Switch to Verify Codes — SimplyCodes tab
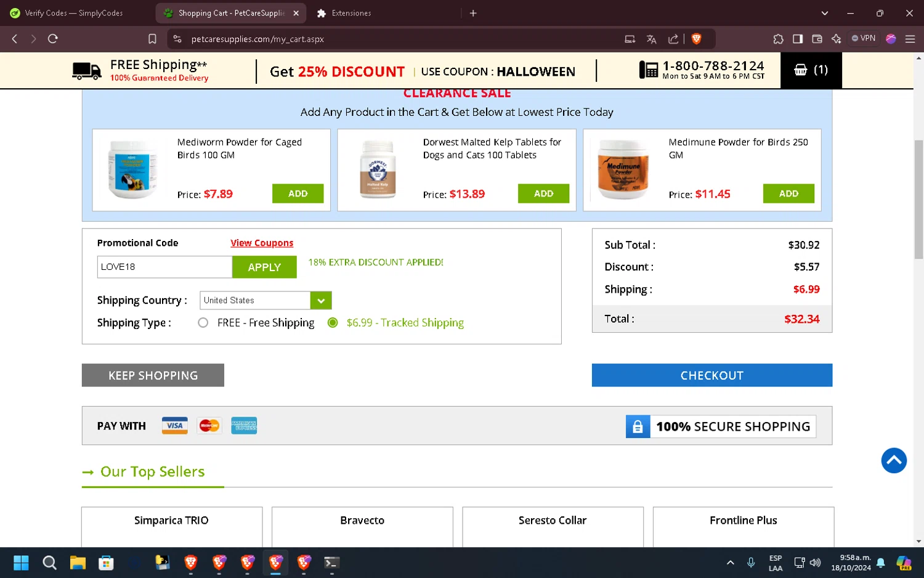This screenshot has width=924, height=578. (75, 13)
